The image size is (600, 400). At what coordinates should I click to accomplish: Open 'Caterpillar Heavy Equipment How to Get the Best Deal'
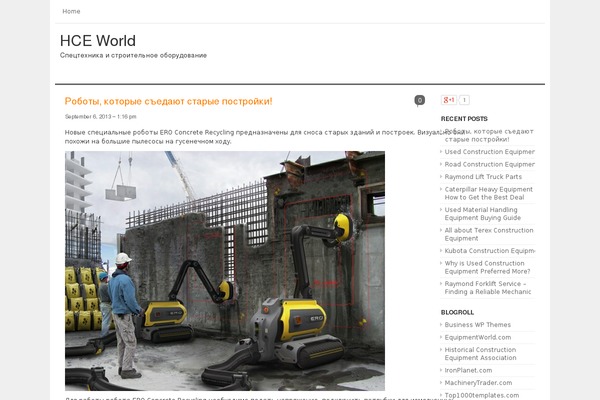point(489,193)
